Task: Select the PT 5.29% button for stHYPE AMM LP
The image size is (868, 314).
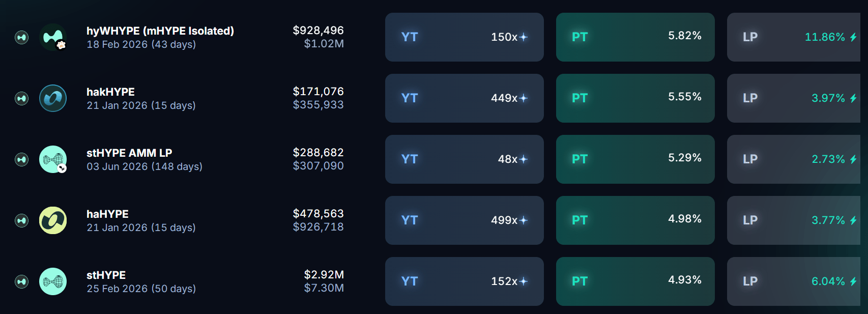Action: [x=635, y=159]
